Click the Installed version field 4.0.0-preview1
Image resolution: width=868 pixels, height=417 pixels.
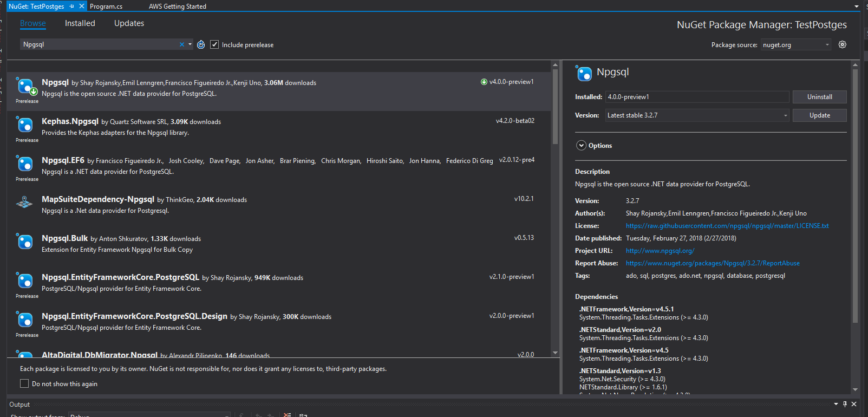click(697, 97)
